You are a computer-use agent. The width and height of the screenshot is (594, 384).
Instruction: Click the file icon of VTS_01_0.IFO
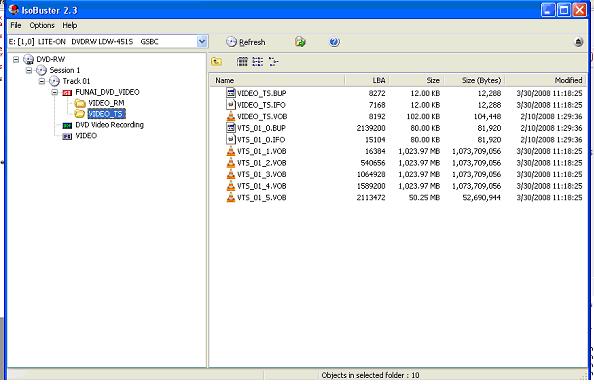click(231, 139)
